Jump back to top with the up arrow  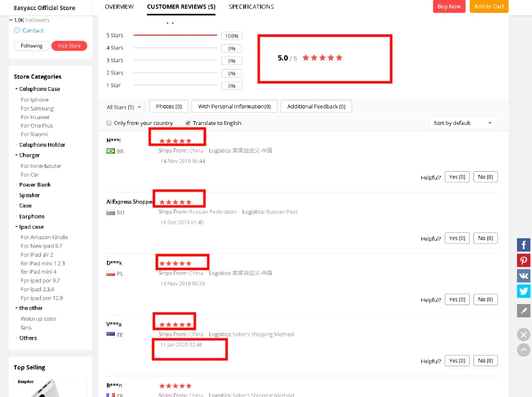(x=523, y=350)
